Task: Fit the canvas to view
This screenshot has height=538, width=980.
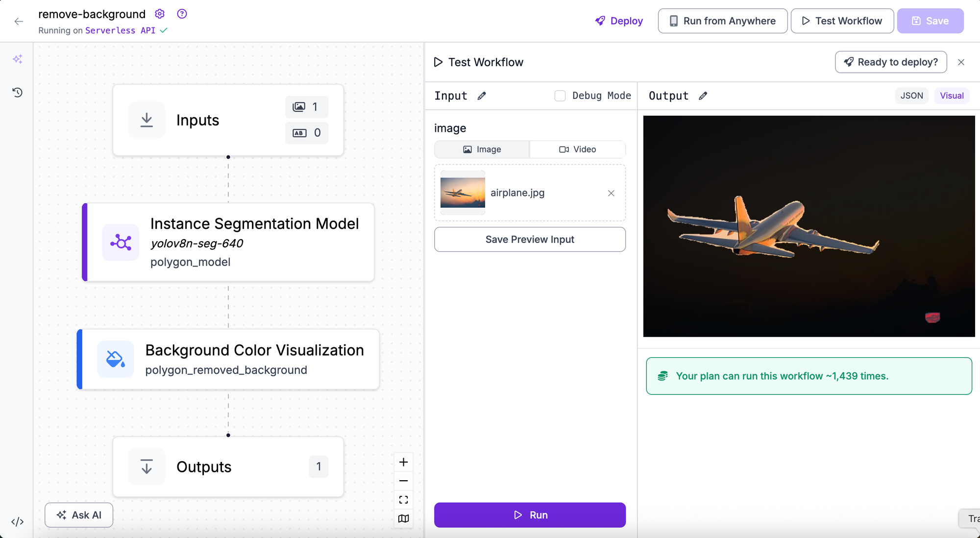Action: click(x=403, y=500)
